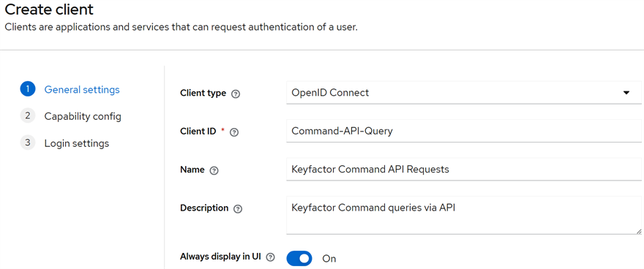Click in the Name text field

[x=464, y=169]
